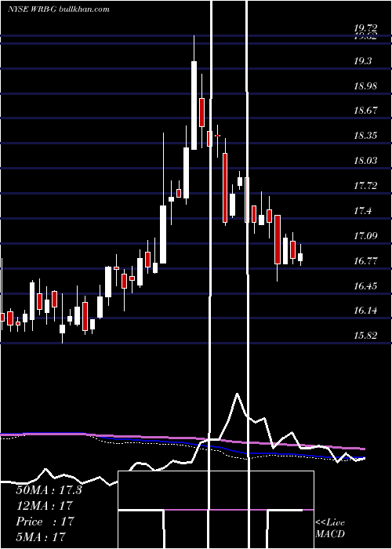Click the 50MA : 17.3 readout

[x=49, y=490]
